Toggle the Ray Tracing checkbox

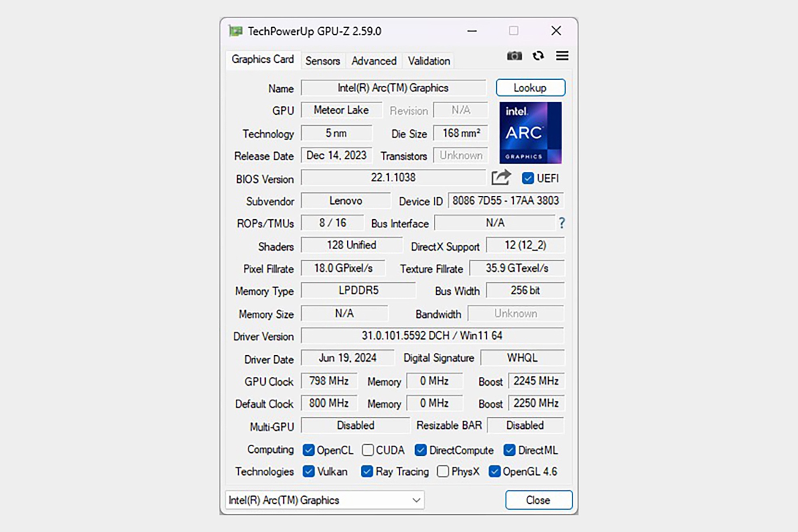point(367,472)
